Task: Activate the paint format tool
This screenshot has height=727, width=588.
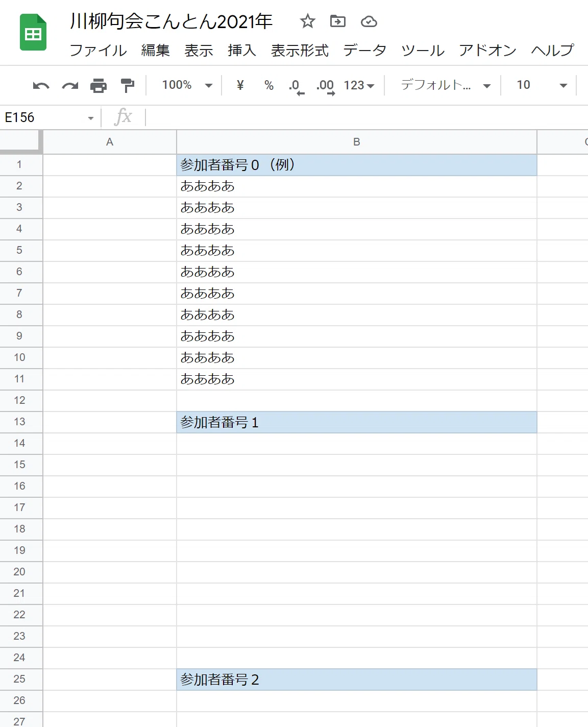Action: [x=127, y=85]
